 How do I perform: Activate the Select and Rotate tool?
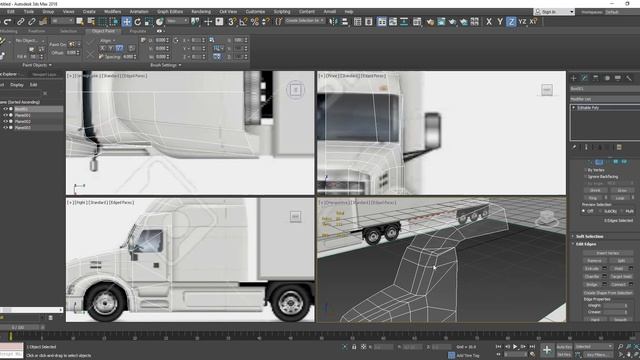pos(138,22)
